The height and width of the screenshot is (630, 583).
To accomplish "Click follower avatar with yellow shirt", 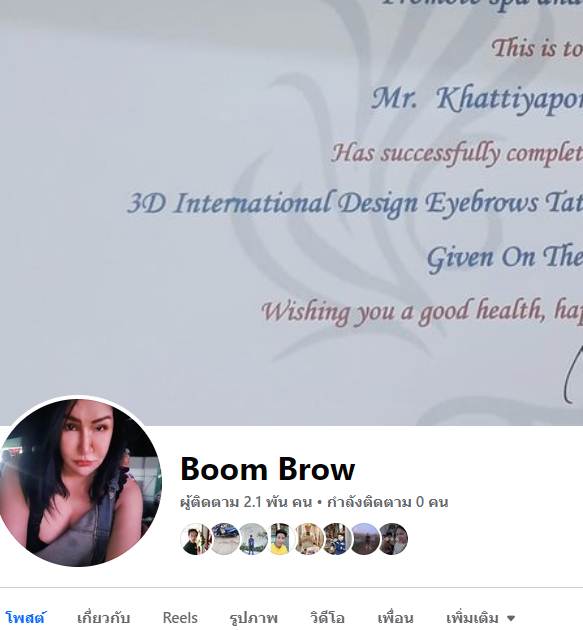I will point(280,539).
